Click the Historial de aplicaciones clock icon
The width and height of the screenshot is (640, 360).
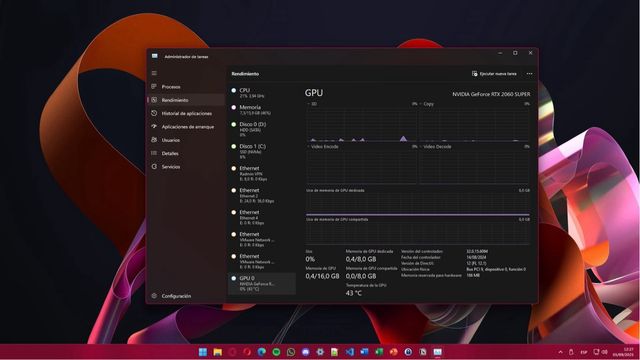pos(154,113)
